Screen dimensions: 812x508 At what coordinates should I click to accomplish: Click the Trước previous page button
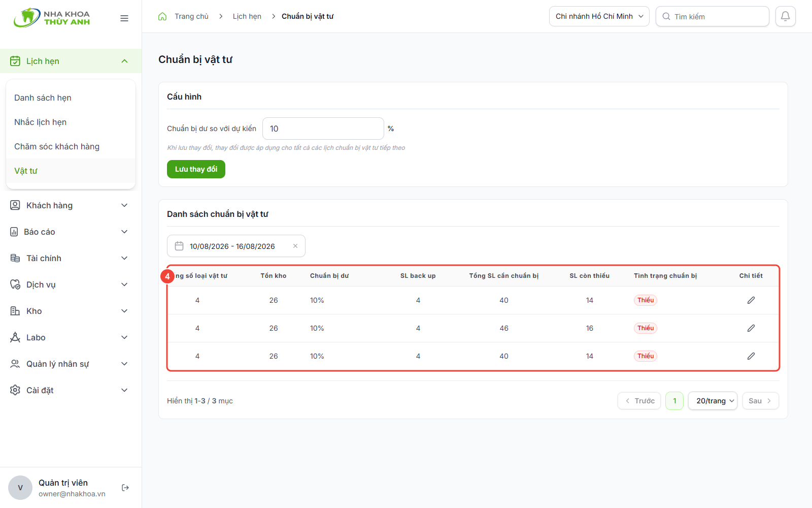639,401
